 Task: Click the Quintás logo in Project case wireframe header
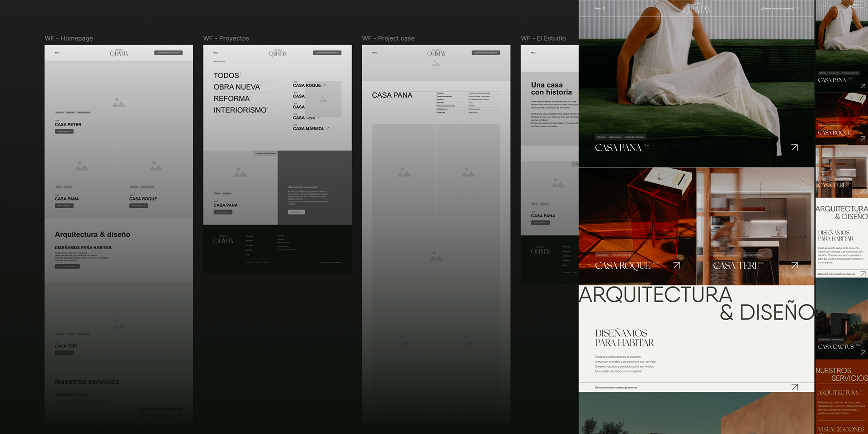[436, 53]
